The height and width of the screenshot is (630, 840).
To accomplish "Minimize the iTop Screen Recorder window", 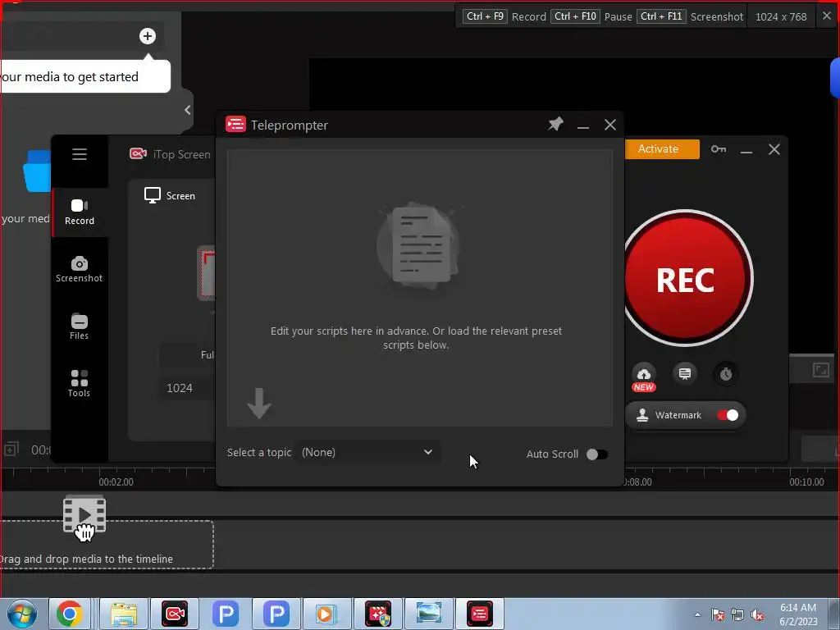I will [746, 150].
